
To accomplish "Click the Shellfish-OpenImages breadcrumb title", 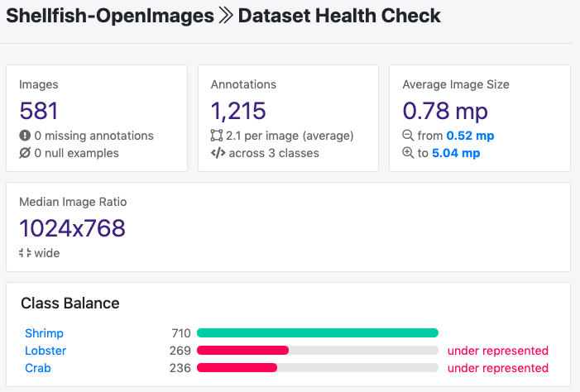I will 110,16.
